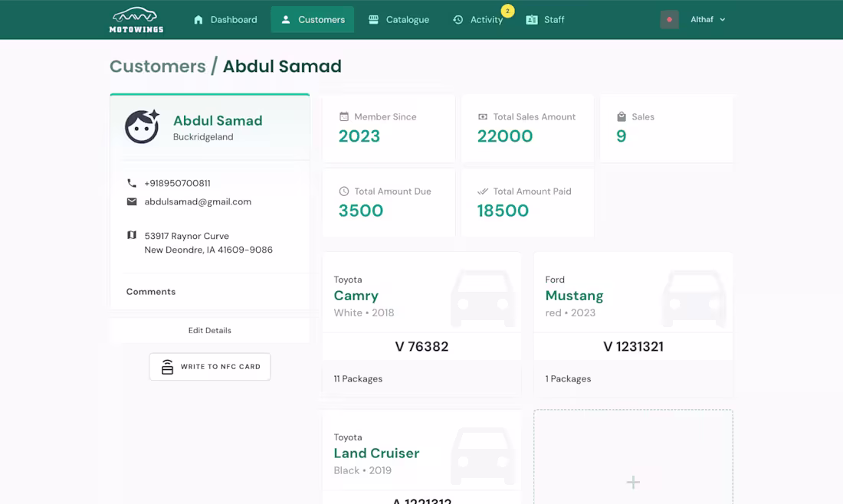843x504 pixels.
Task: Click the Mustang car silhouette image
Action: (x=694, y=298)
